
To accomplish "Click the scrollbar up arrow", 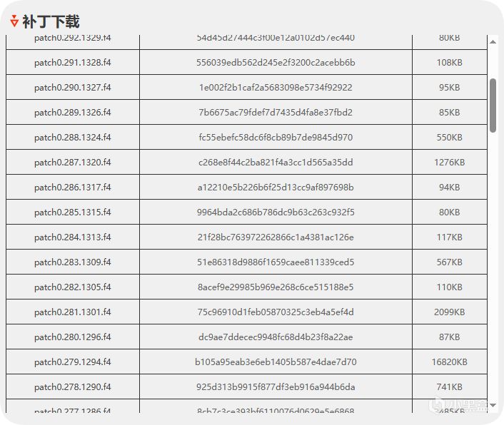I will (493, 42).
